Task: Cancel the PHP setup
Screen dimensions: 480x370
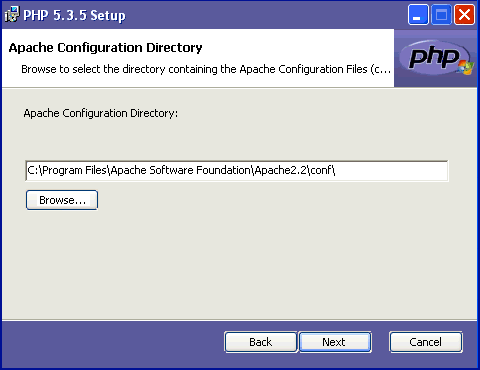Action: 426,342
